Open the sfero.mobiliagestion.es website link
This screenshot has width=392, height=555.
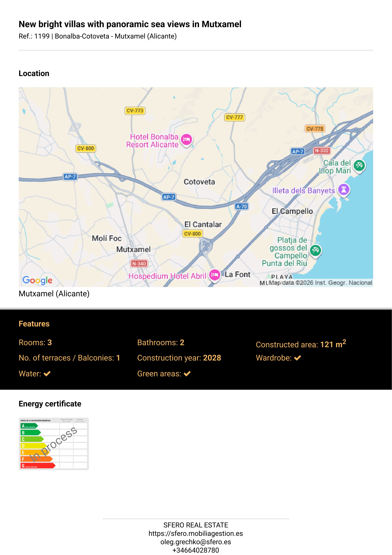pyautogui.click(x=196, y=533)
